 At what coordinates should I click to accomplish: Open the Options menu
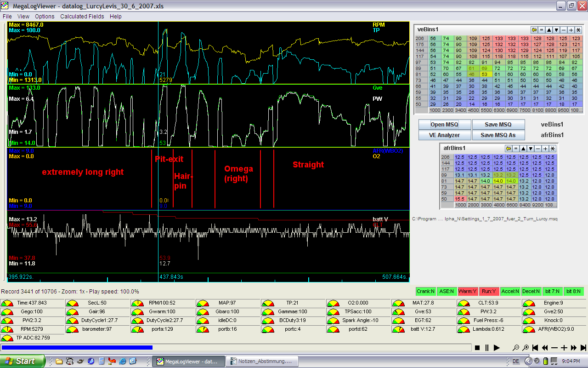click(x=45, y=16)
